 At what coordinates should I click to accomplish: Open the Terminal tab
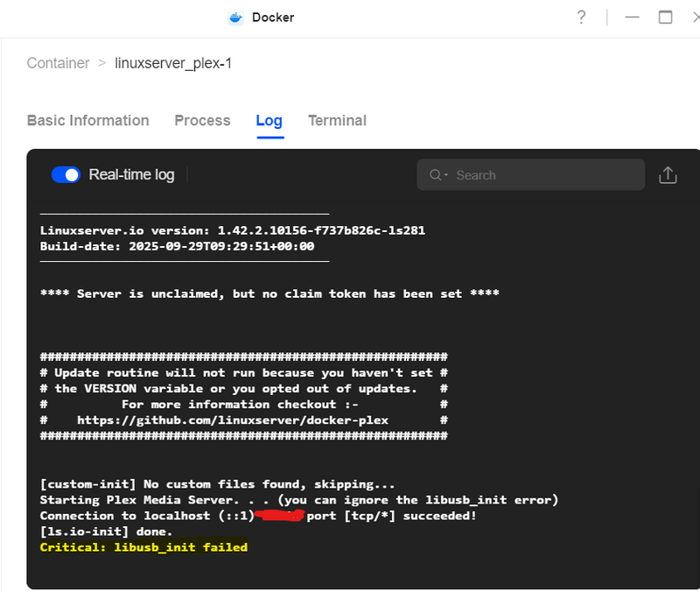(337, 121)
